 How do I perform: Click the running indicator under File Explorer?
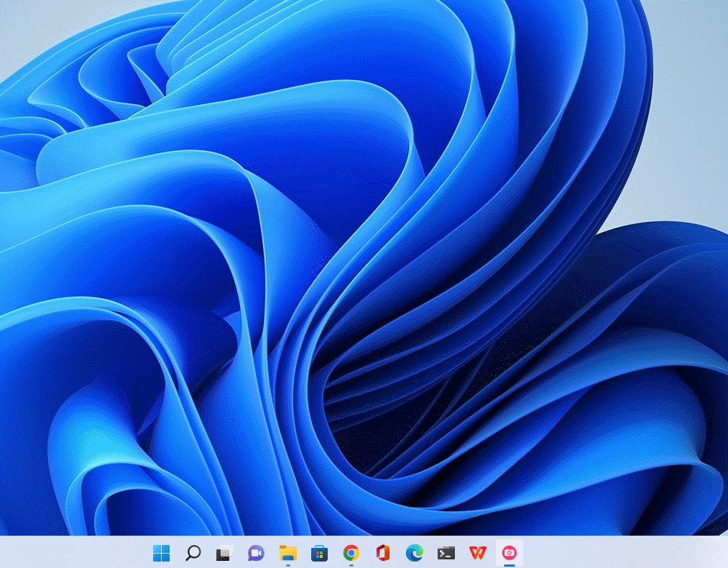tap(287, 565)
